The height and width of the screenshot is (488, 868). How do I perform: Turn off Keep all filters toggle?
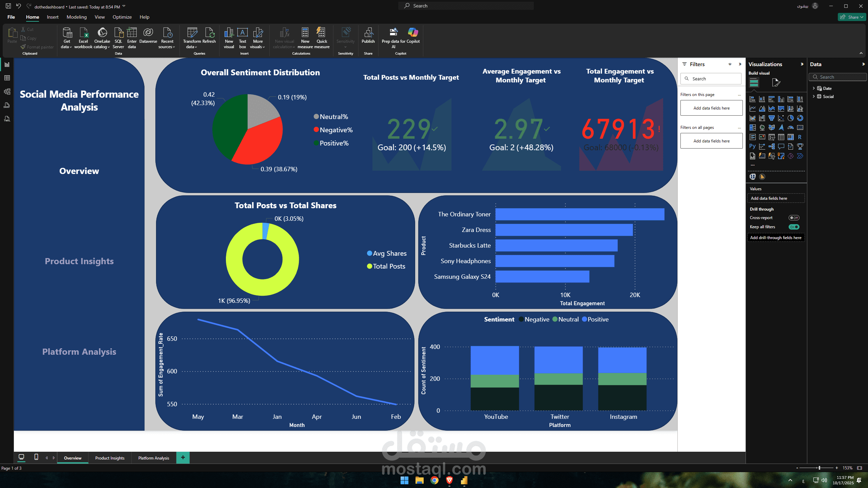tap(794, 227)
